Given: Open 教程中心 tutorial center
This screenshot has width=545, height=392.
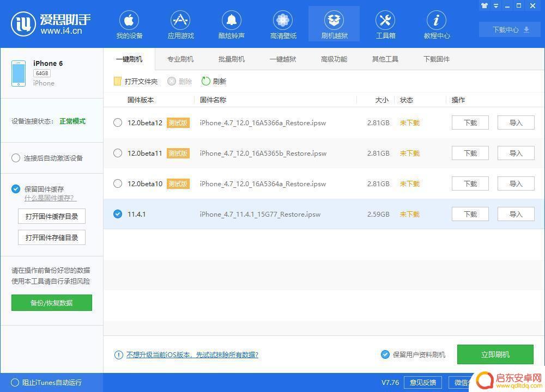Looking at the screenshot, I should [x=437, y=24].
